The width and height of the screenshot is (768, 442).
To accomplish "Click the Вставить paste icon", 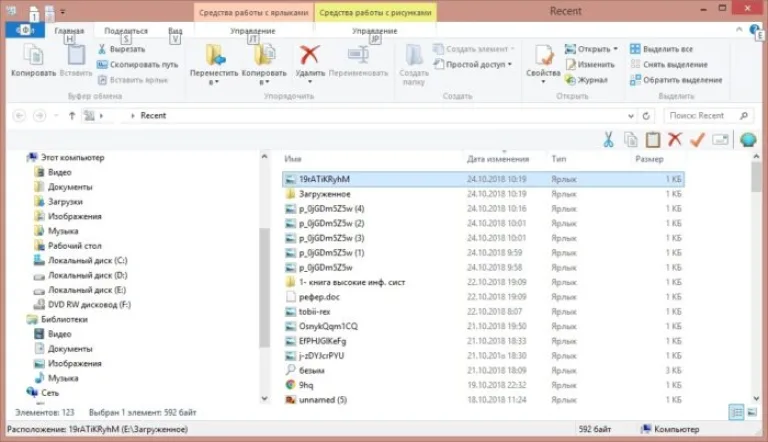I will coord(76,55).
